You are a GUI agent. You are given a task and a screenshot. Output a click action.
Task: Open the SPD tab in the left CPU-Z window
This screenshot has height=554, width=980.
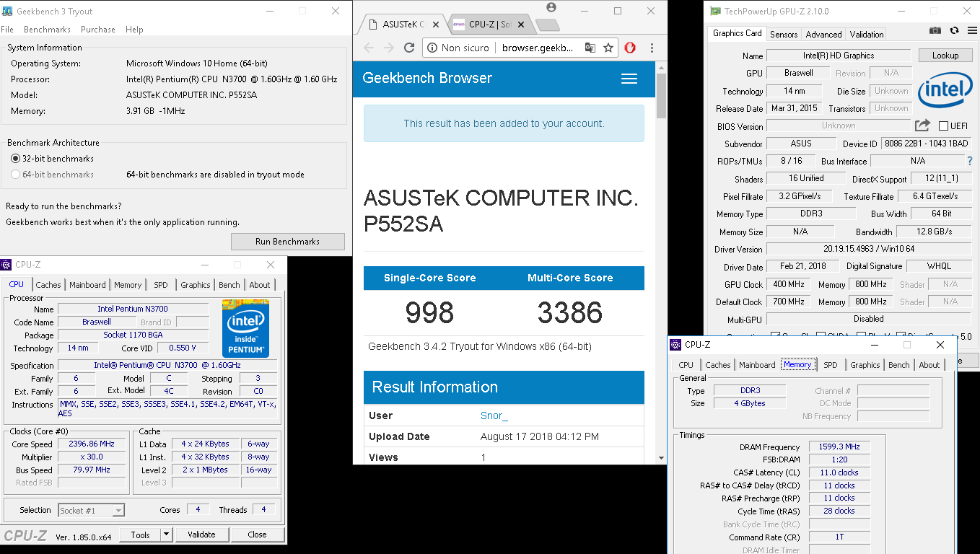(161, 285)
